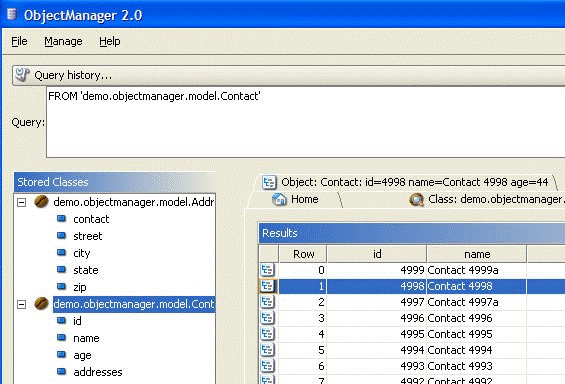This screenshot has height=384, width=565.
Task: Click the field icon next to addresses
Action: (62, 371)
